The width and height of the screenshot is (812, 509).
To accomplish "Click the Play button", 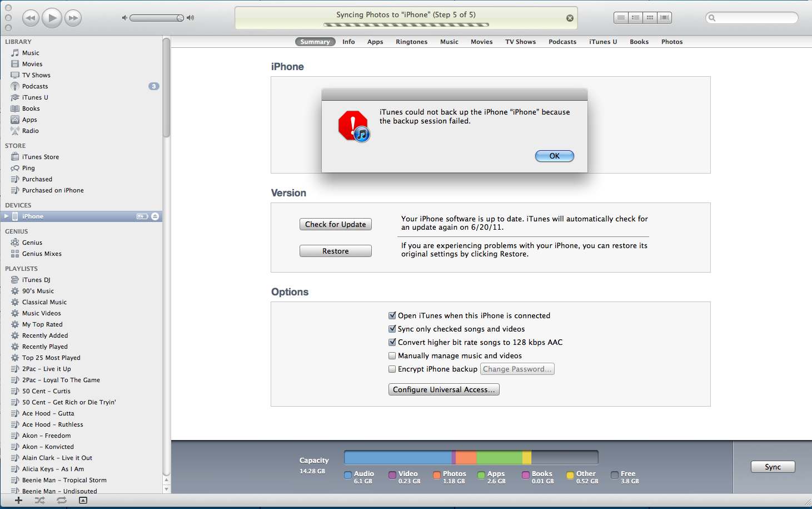I will coord(52,18).
